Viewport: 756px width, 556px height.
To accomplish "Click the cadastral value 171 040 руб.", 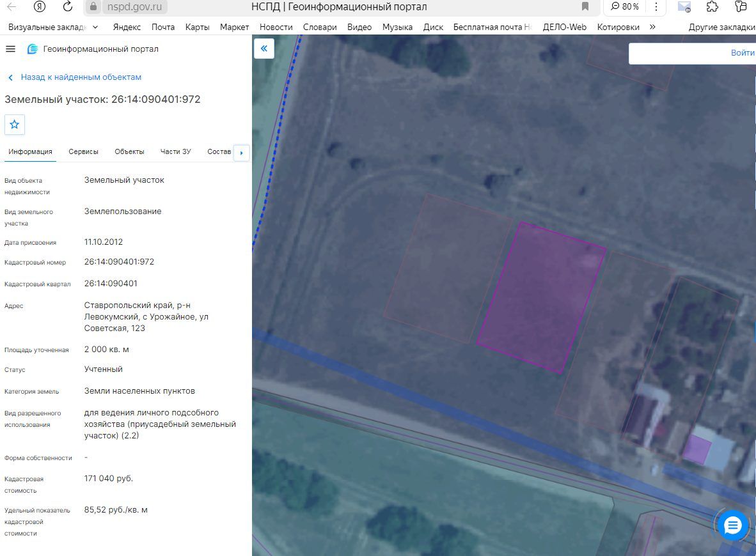I will 109,479.
